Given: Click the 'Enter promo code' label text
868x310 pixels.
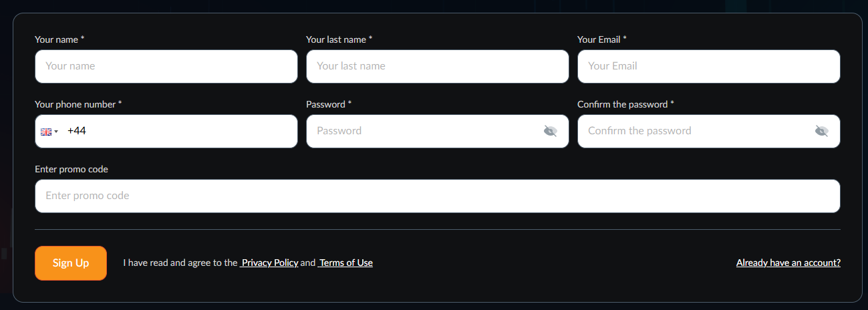Looking at the screenshot, I should point(71,169).
